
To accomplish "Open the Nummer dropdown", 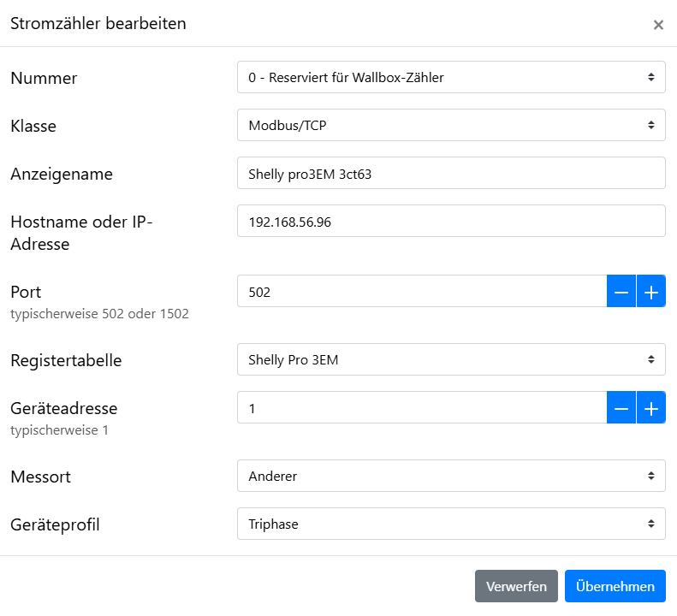I will coord(450,77).
